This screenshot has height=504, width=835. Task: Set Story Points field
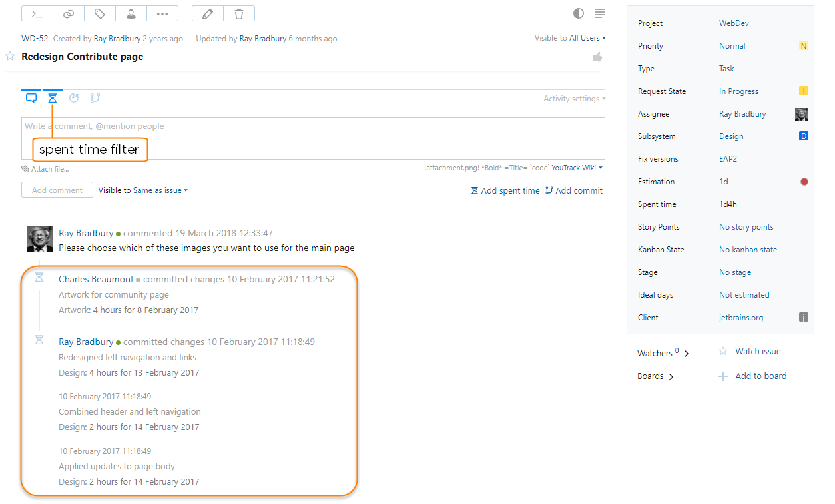(746, 227)
